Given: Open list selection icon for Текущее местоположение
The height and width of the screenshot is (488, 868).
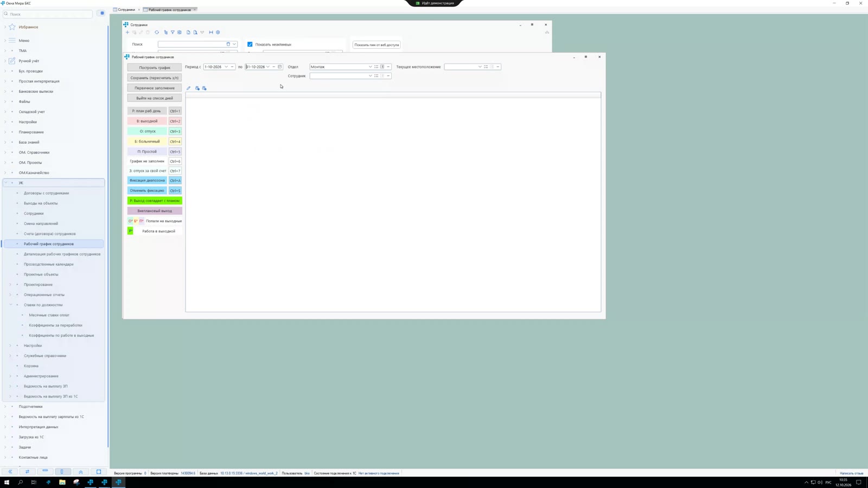Looking at the screenshot, I should coord(486,67).
